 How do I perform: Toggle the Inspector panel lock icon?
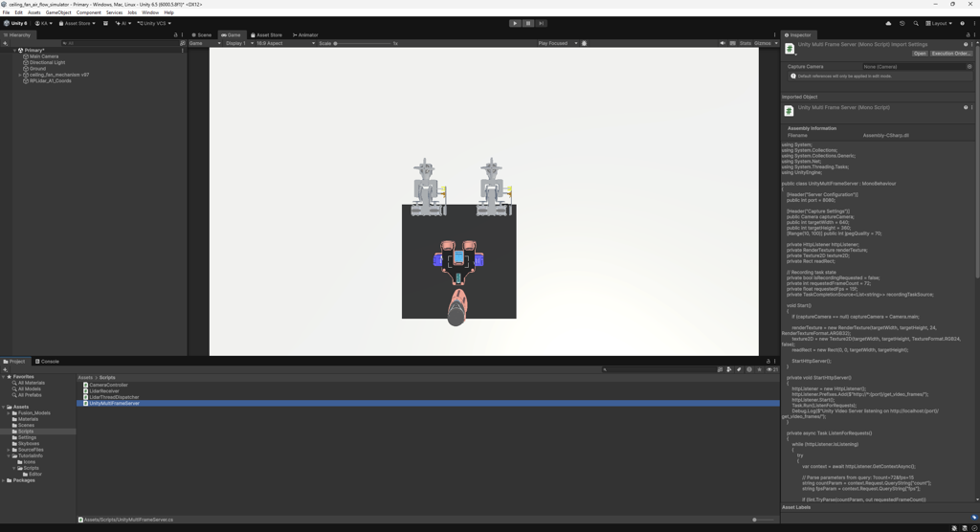[969, 35]
